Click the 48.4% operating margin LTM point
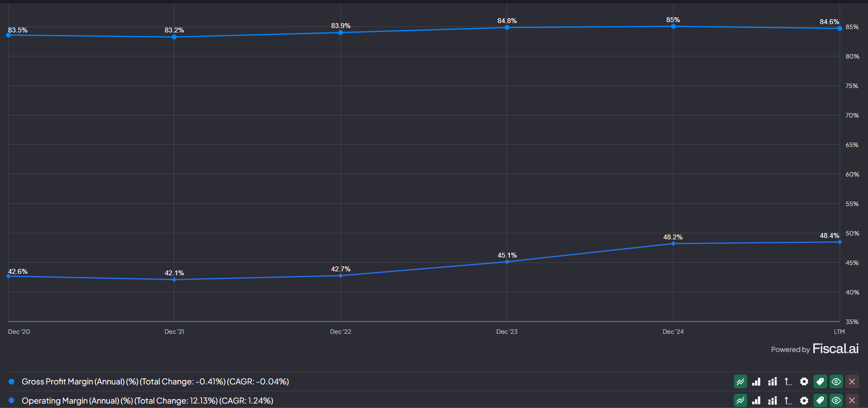This screenshot has width=868, height=408. click(x=840, y=242)
